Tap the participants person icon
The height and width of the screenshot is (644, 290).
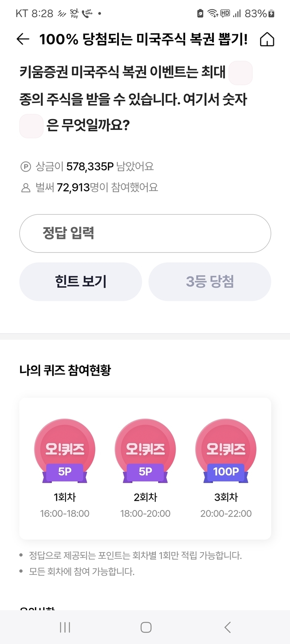(x=26, y=188)
